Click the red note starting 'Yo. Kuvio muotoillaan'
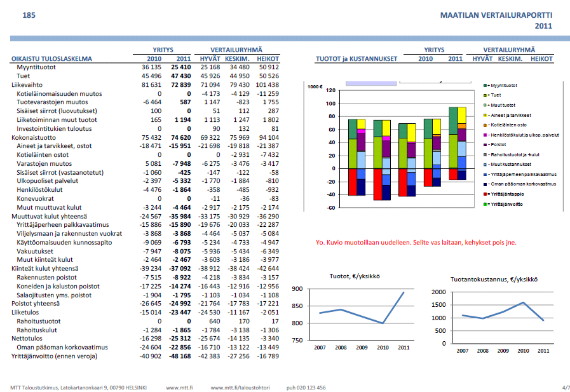This screenshot has height=392, width=570. tap(416, 242)
